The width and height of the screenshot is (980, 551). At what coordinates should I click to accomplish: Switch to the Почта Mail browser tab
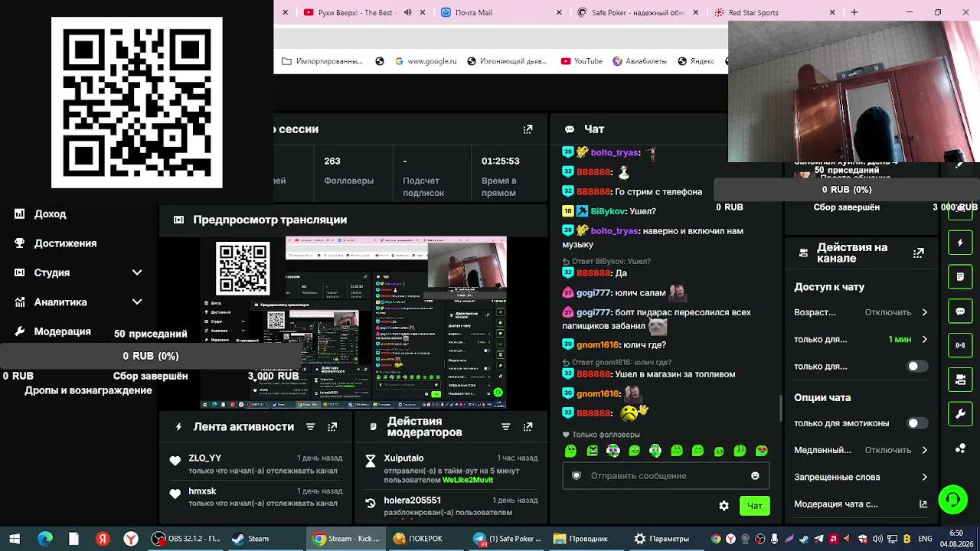[501, 12]
